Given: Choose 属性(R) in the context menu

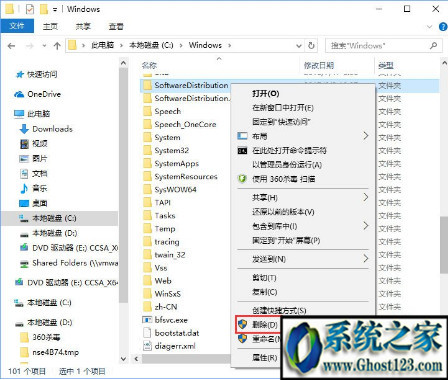Looking at the screenshot, I should [x=265, y=358].
